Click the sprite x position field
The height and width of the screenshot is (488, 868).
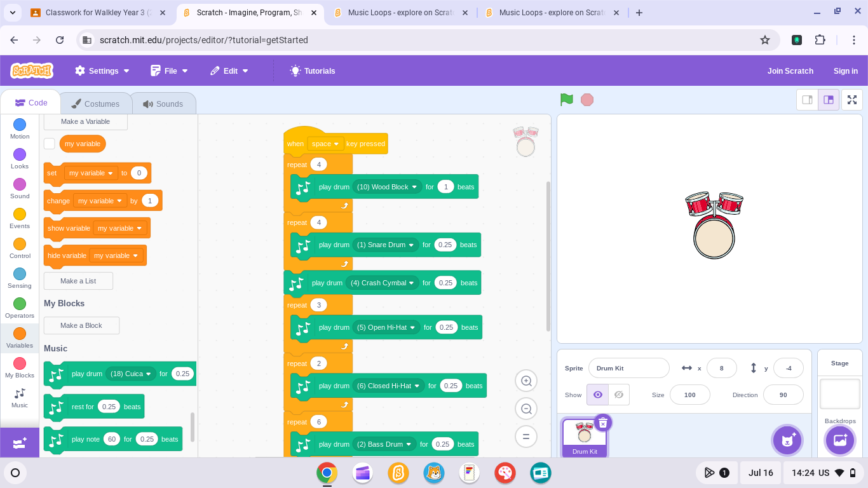pos(721,368)
